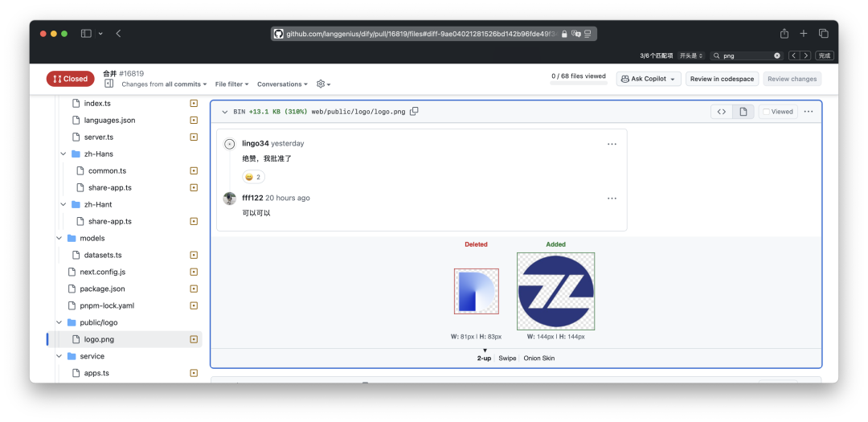Click into the 'png' find field
Image resolution: width=868 pixels, height=422 pixels.
[x=747, y=55]
